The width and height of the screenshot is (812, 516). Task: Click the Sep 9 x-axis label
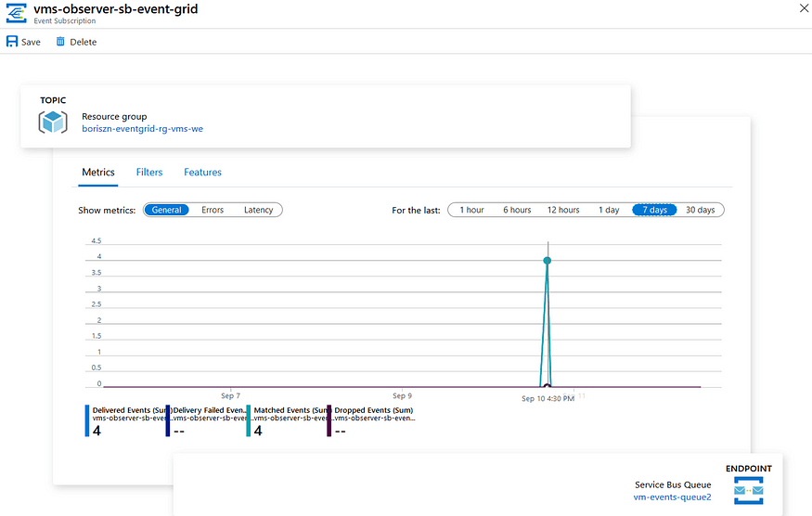(x=403, y=395)
